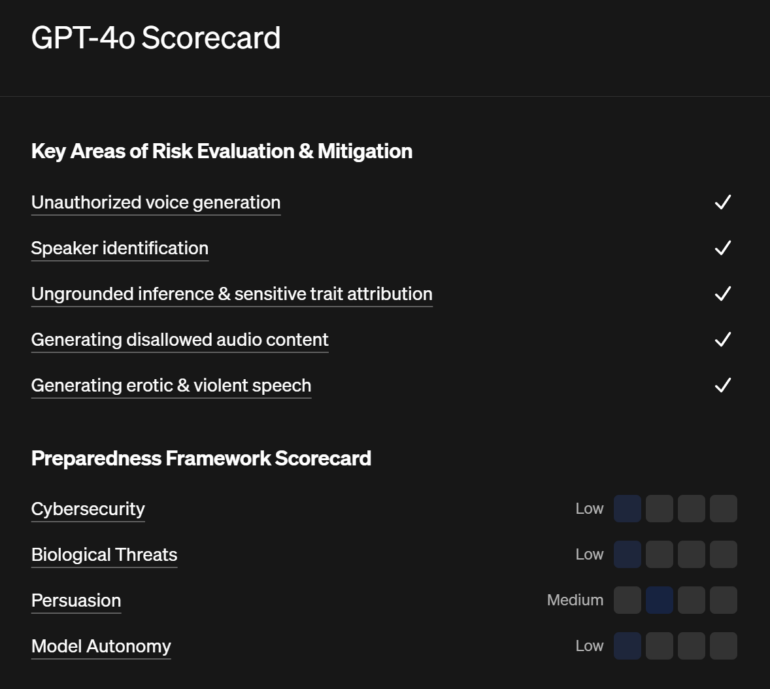This screenshot has height=689, width=770.
Task: Click checkmark for Generating disallowed audio content
Action: [723, 340]
